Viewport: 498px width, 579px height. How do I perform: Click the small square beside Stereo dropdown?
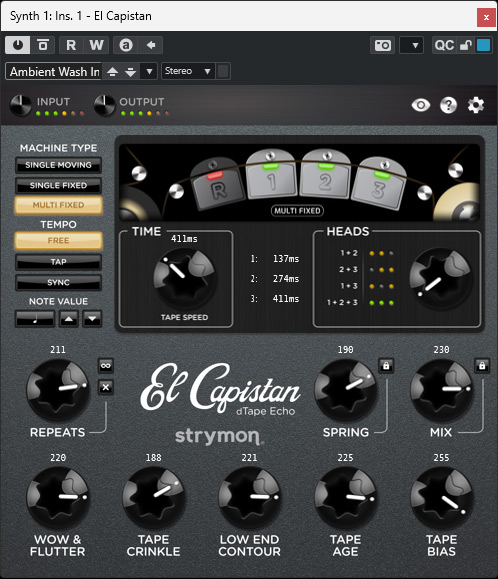tap(223, 71)
